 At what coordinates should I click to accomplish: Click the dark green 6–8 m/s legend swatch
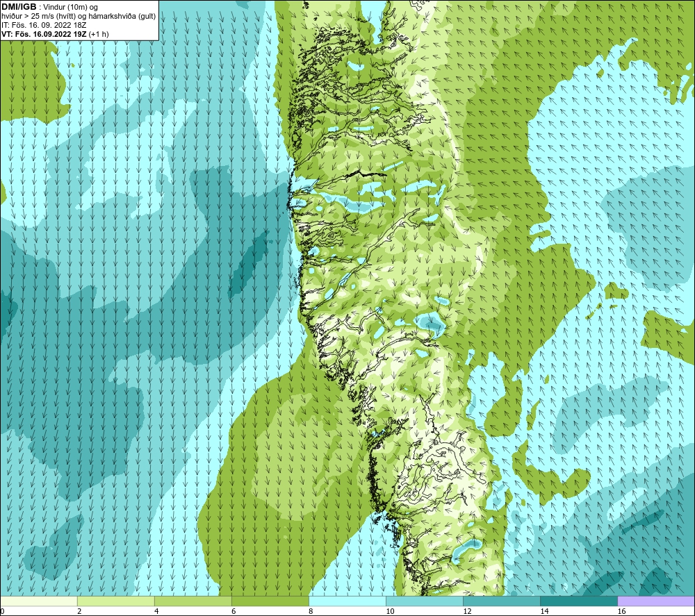tap(270, 601)
